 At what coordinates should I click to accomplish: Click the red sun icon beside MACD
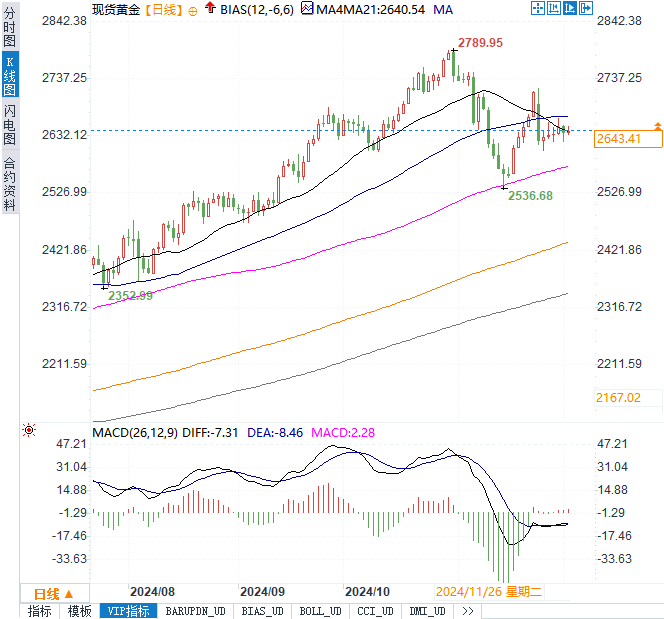pyautogui.click(x=29, y=431)
